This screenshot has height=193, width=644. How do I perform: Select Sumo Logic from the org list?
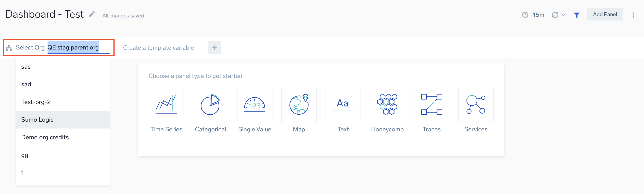[x=37, y=119]
